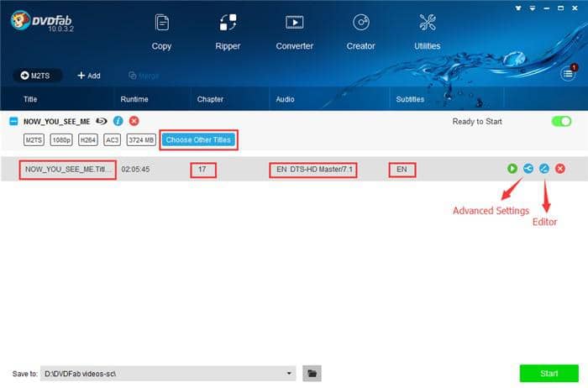
Task: Open the Copy module
Action: click(x=161, y=32)
